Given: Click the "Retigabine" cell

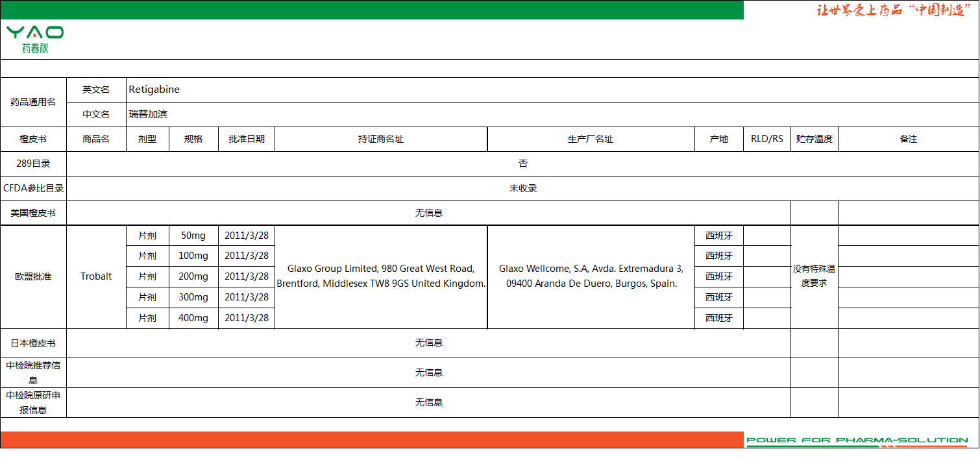Looking at the screenshot, I should [552, 90].
